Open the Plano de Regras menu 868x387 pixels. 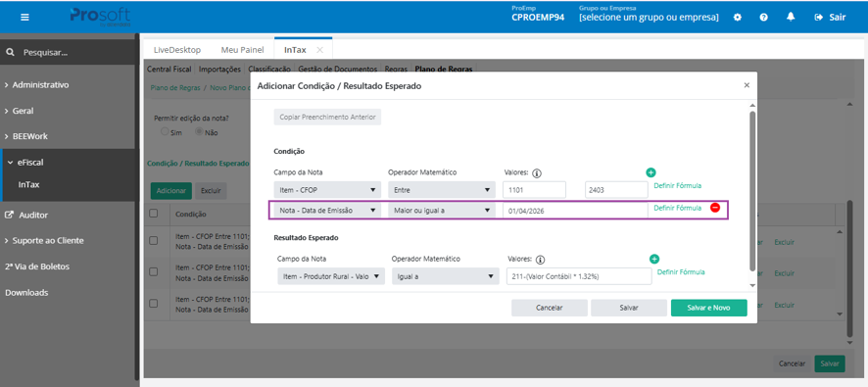[444, 70]
